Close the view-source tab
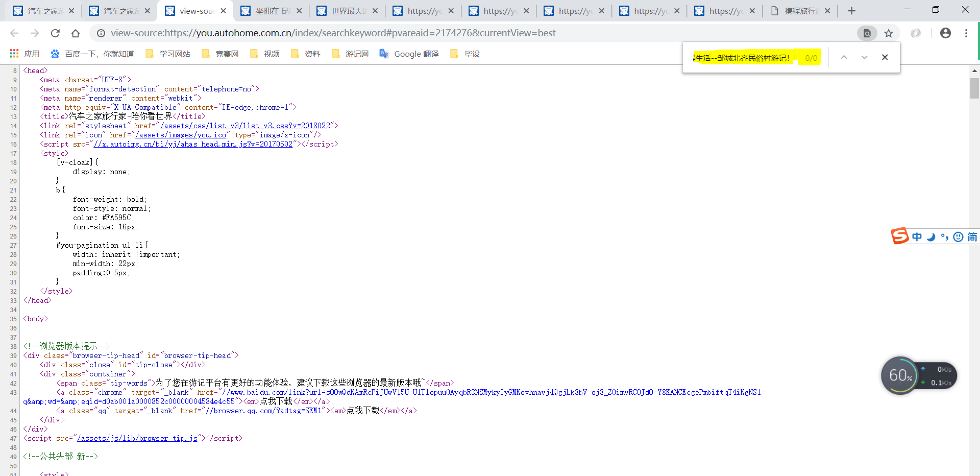Screen dimensions: 980x476 223,11
